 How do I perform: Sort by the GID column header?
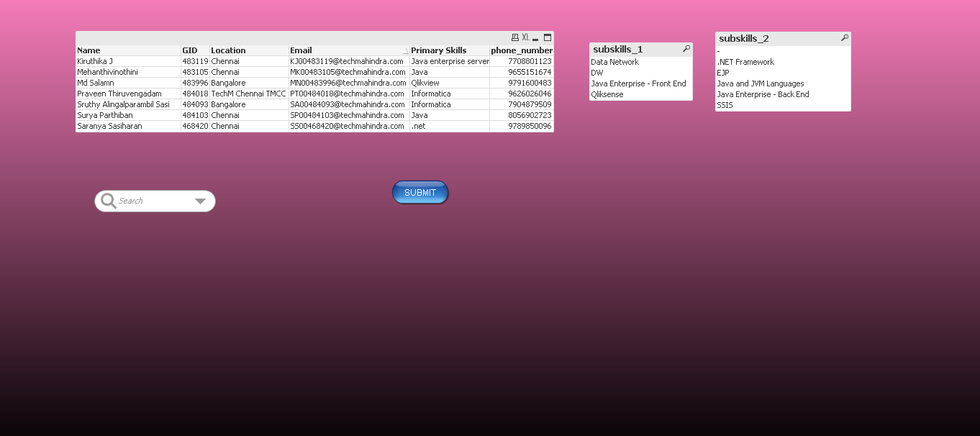tap(195, 50)
